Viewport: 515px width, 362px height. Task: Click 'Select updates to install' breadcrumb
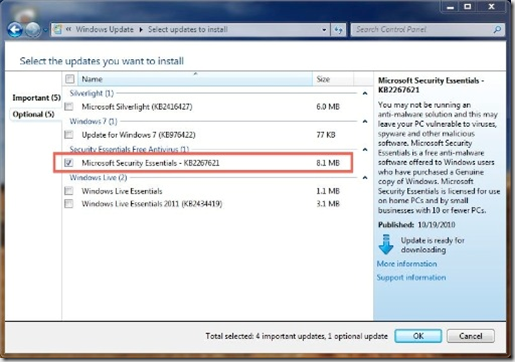[x=188, y=29]
